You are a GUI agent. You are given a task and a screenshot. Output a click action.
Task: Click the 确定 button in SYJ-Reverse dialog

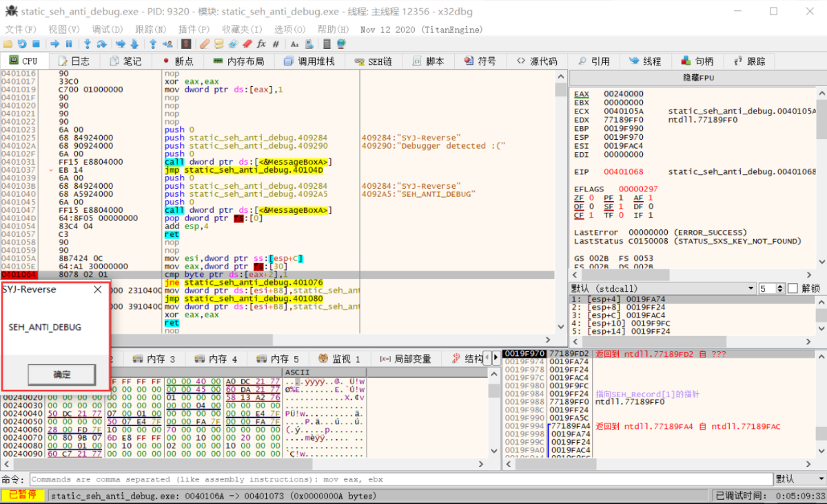point(61,375)
